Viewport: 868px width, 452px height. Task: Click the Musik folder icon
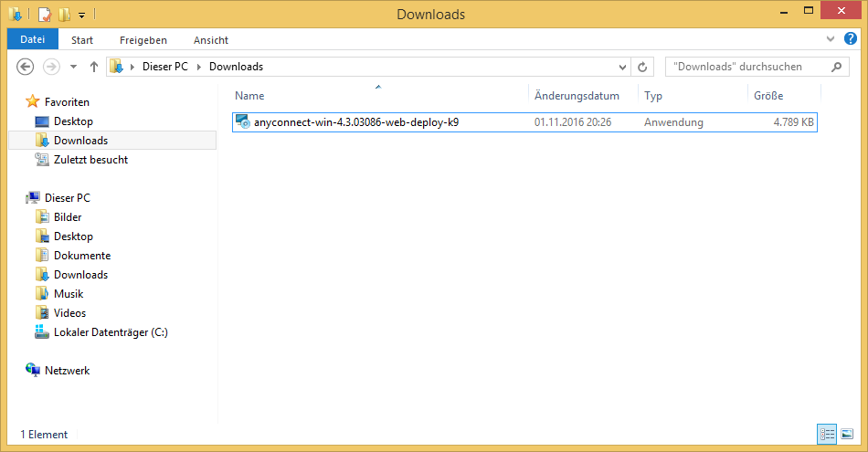[42, 293]
